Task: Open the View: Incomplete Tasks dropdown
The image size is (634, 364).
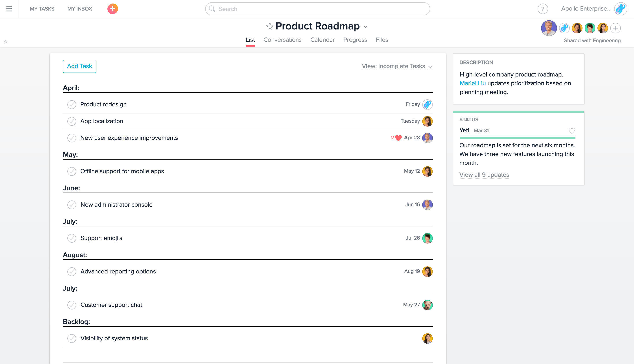Action: tap(397, 66)
